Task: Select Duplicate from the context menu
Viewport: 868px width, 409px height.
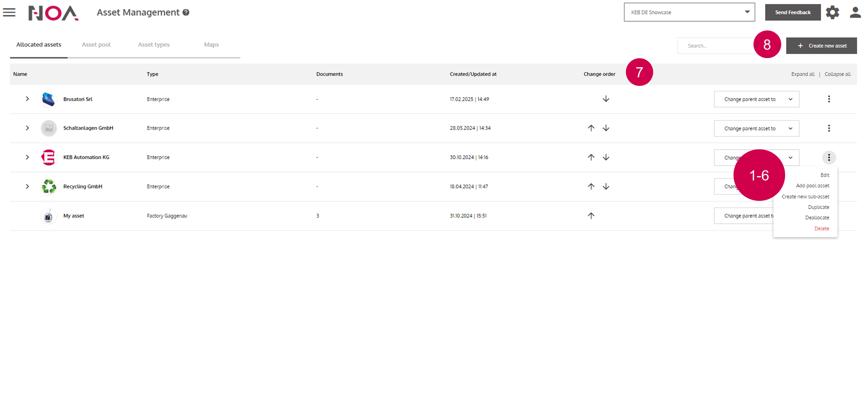Action: (818, 207)
